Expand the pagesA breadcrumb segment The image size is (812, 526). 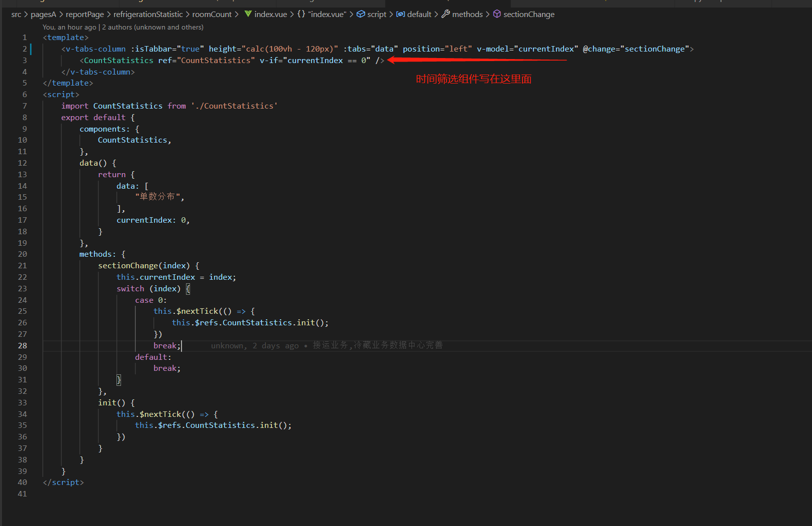pos(43,15)
